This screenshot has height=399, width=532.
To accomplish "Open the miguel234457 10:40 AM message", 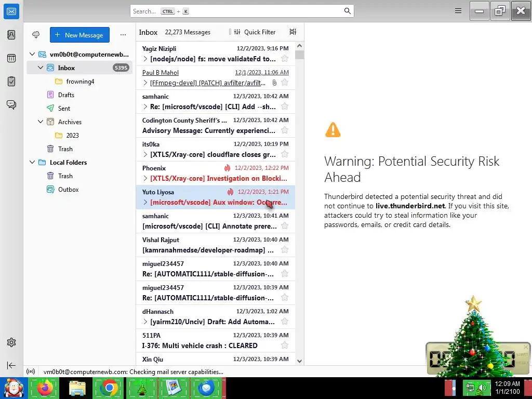I will [x=216, y=269].
